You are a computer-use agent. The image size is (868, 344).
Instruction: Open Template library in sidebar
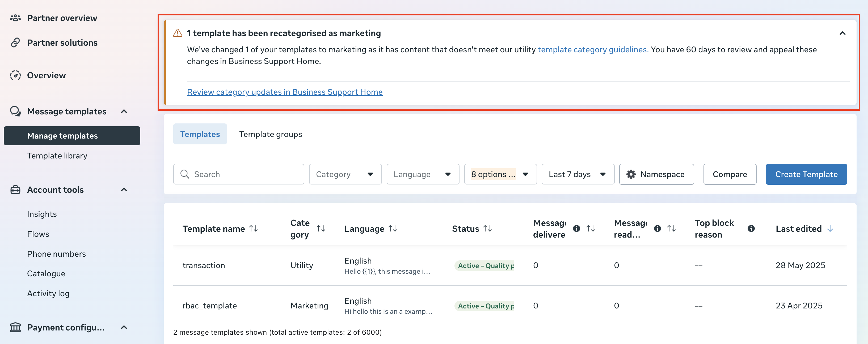pos(57,156)
